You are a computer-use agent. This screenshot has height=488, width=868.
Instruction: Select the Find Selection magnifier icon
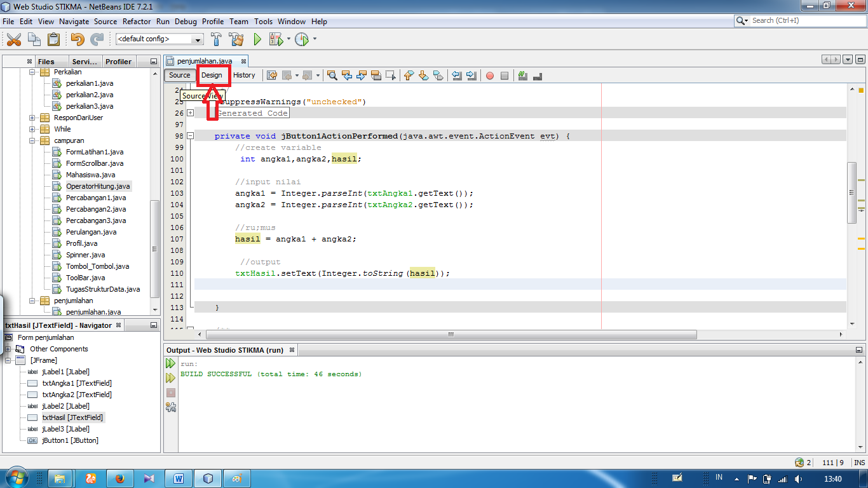click(331, 76)
